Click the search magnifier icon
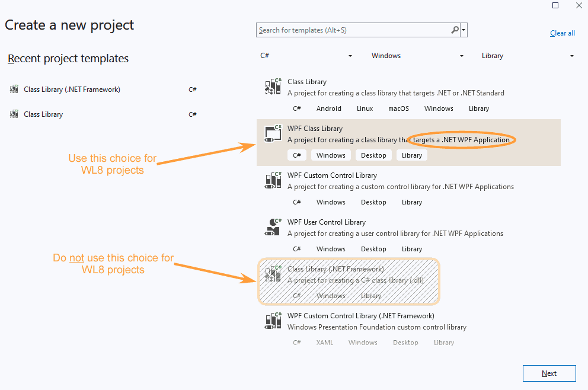The height and width of the screenshot is (390, 588). (455, 30)
